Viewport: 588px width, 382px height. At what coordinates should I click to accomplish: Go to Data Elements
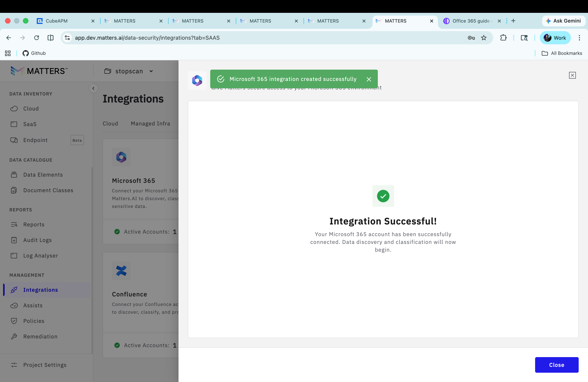click(x=43, y=175)
